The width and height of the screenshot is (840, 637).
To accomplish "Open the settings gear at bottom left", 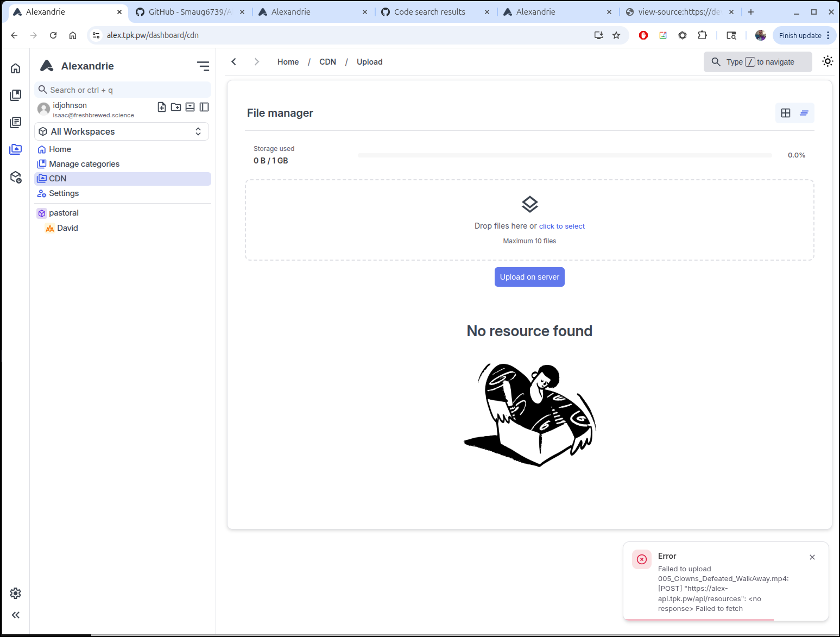I will click(16, 593).
